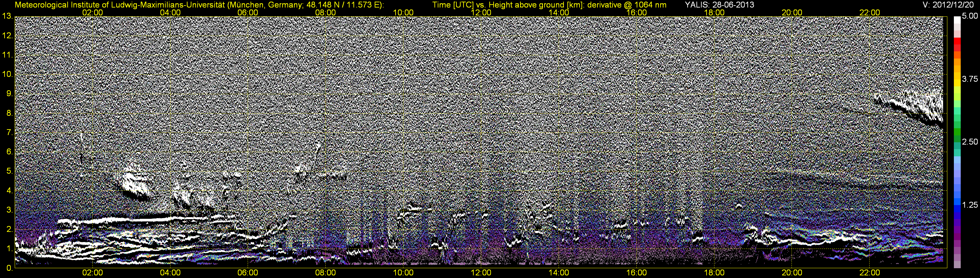Click the 0 km height axis label
The height and width of the screenshot is (278, 980).
[x=9, y=268]
